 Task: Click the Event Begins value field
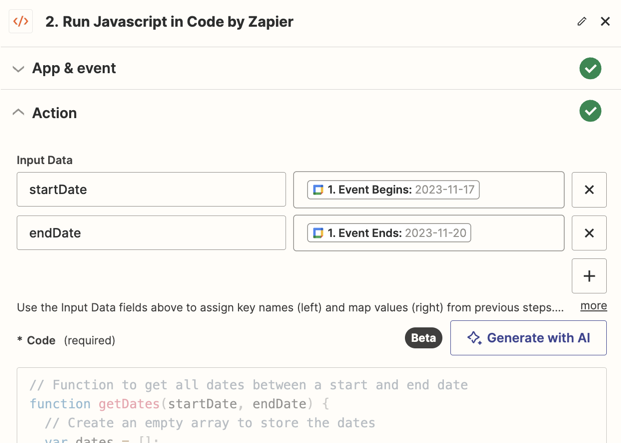[x=429, y=190]
